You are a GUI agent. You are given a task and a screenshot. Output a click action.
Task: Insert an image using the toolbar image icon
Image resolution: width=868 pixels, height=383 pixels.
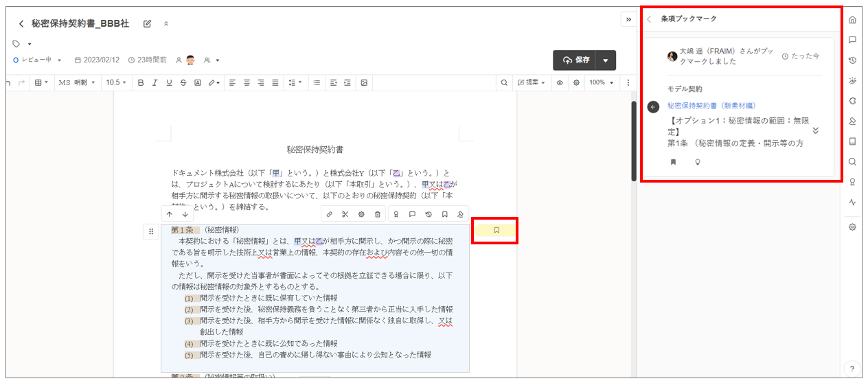[x=364, y=82]
